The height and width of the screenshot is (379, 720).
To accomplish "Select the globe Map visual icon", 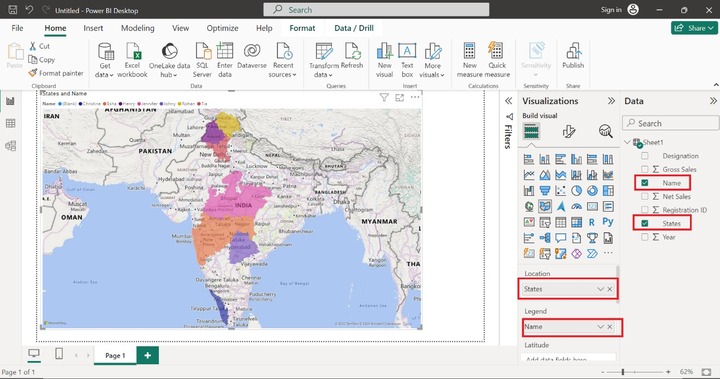I will coord(529,207).
